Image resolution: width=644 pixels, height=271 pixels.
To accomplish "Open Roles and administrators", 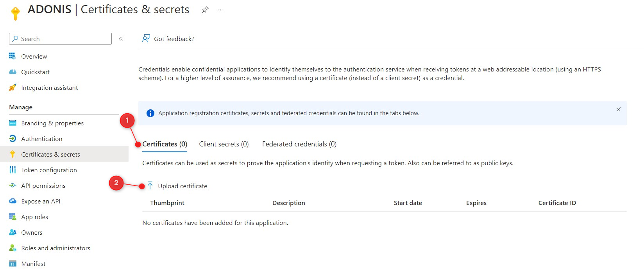I will click(x=55, y=248).
